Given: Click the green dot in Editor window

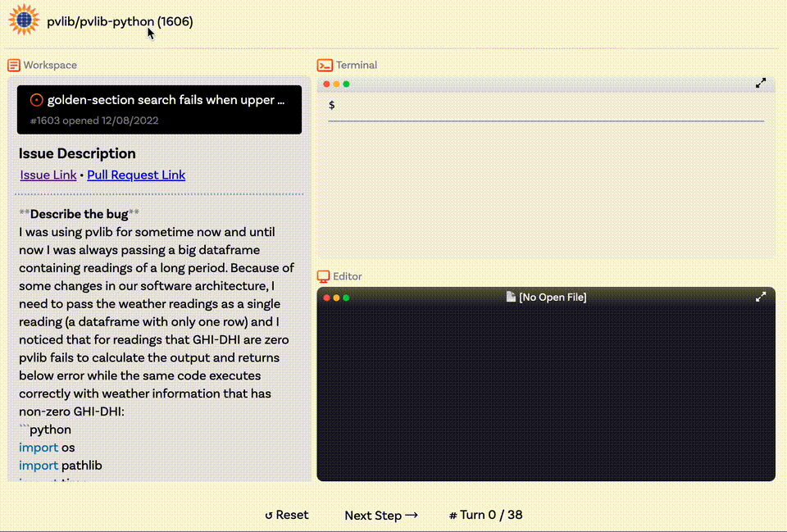Looking at the screenshot, I should point(346,298).
